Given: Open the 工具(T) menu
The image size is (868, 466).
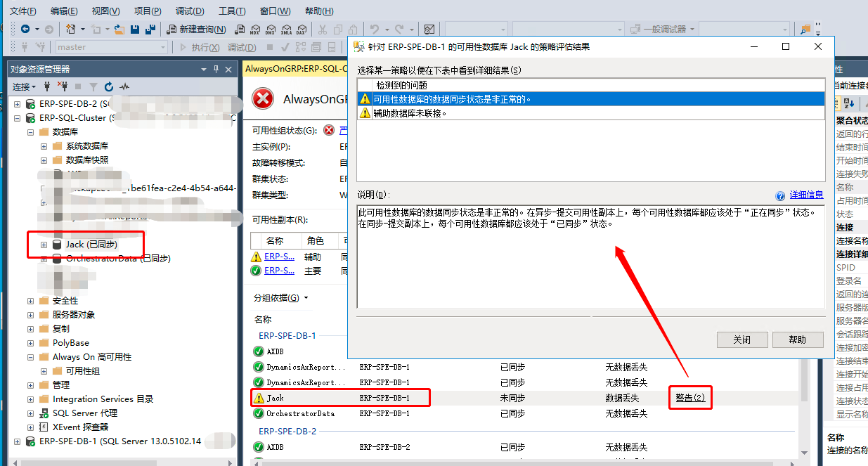Looking at the screenshot, I should (232, 11).
